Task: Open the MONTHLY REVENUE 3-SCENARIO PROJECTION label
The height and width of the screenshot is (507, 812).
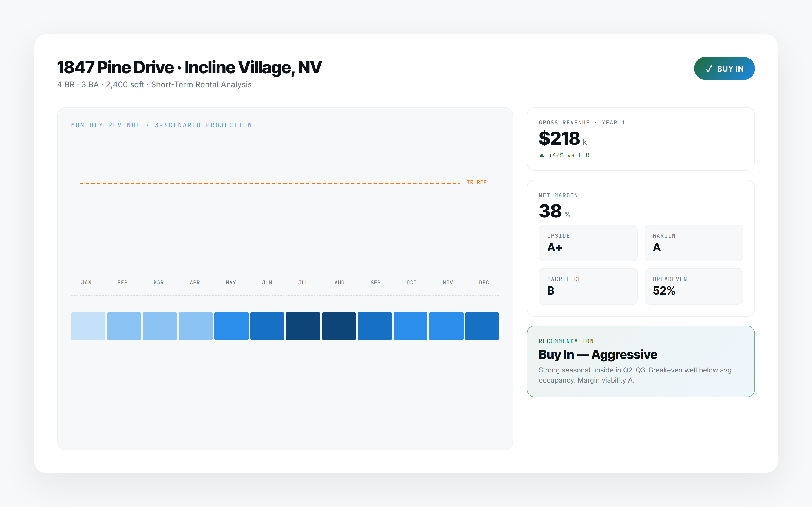Action: [x=161, y=125]
